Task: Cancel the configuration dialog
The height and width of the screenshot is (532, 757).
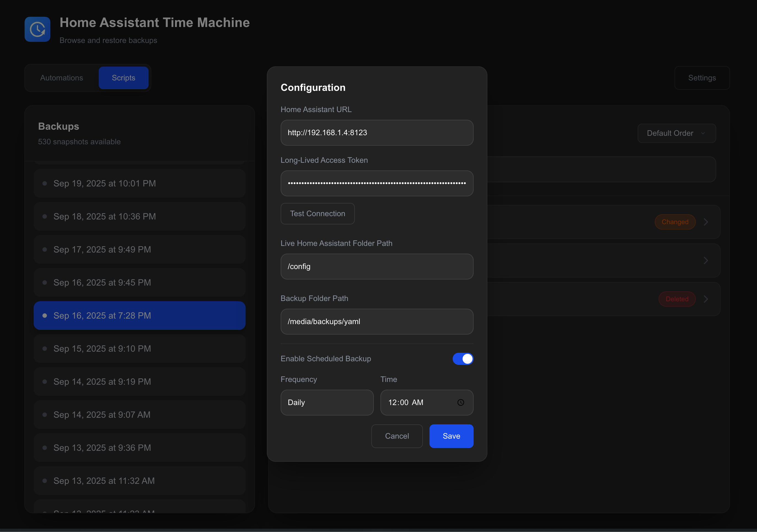Action: pos(397,436)
